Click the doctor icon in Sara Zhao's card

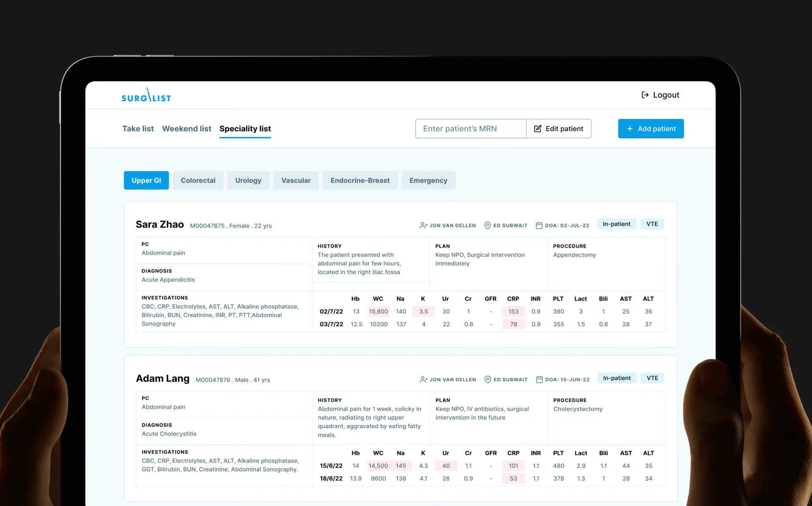pos(423,226)
